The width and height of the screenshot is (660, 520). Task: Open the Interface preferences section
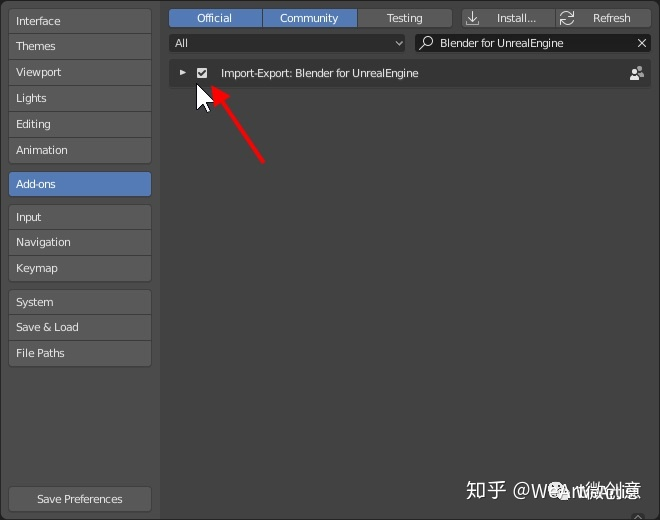[80, 21]
